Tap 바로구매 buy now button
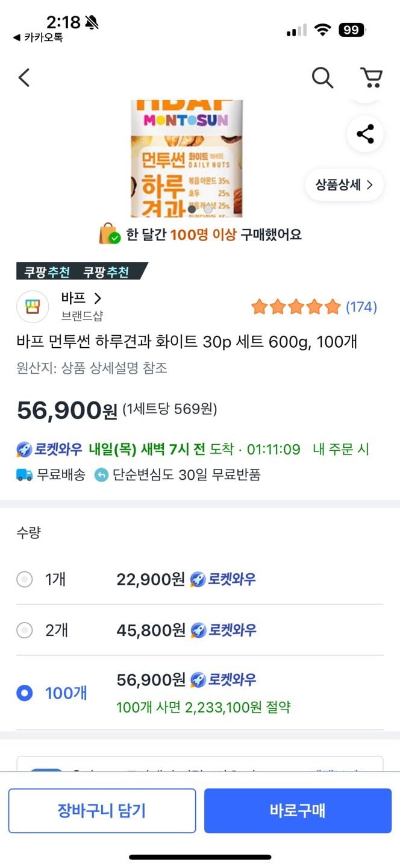Screen dimensions: 400x868 click(298, 811)
